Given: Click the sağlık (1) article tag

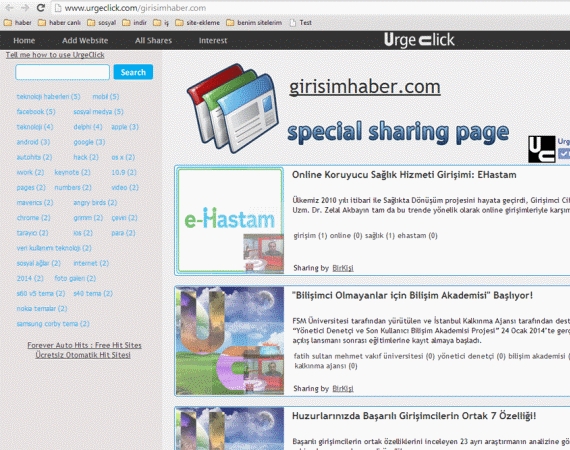Looking at the screenshot, I should pos(380,236).
